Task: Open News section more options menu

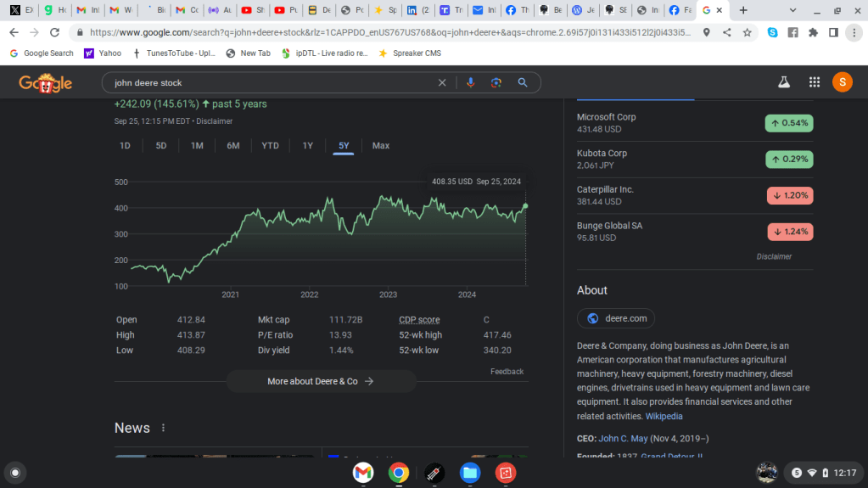Action: pyautogui.click(x=164, y=429)
